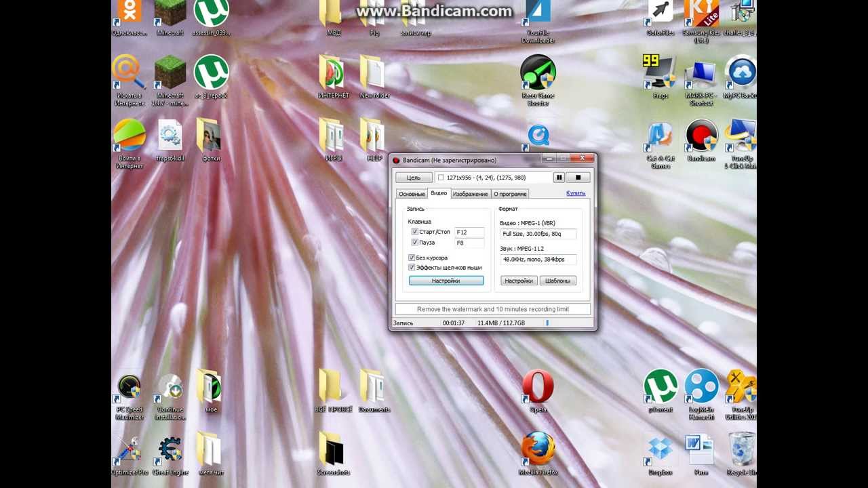This screenshot has width=868, height=488.
Task: Open the ИГРЫ folder
Action: click(334, 140)
